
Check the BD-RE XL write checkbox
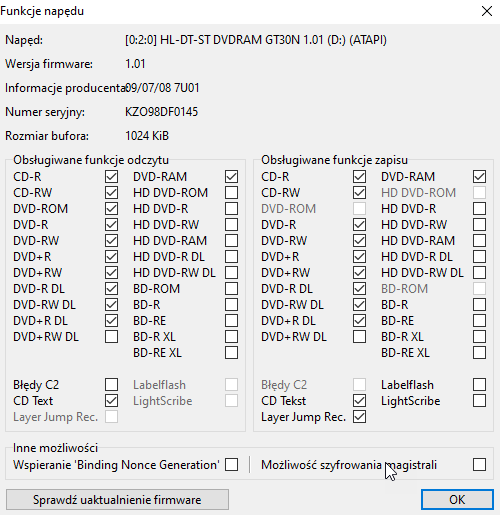point(479,353)
